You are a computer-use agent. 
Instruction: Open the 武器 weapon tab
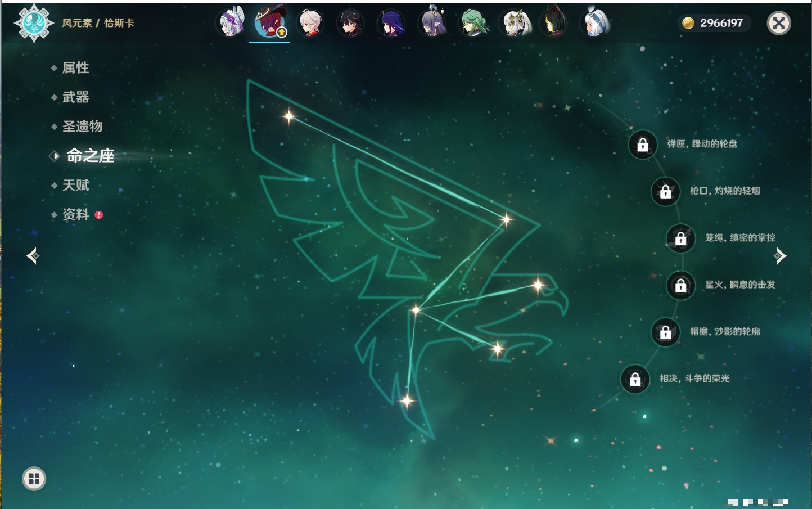tap(75, 97)
